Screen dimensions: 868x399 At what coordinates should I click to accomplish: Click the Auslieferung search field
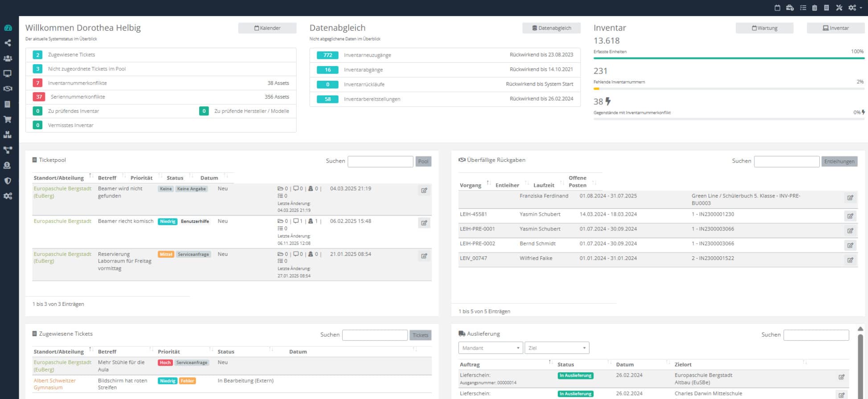click(816, 335)
